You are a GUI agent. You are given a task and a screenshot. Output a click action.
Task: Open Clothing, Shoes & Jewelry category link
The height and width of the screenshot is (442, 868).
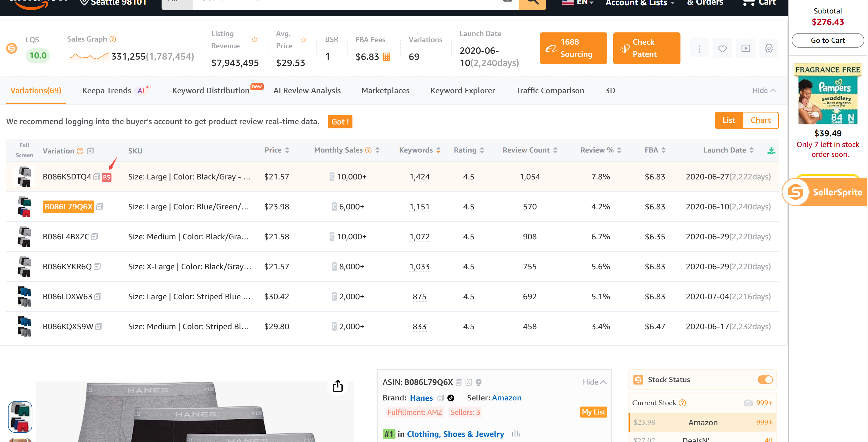click(x=455, y=434)
